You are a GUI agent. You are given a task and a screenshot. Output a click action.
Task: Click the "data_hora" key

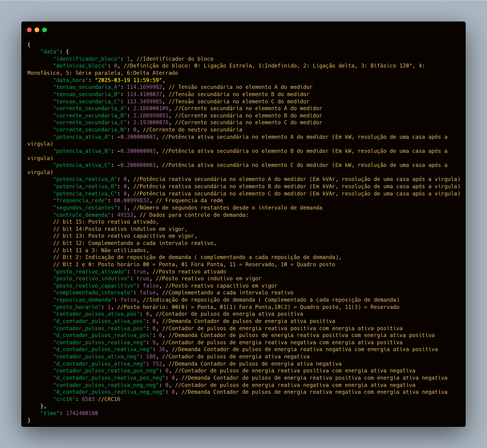[71, 80]
